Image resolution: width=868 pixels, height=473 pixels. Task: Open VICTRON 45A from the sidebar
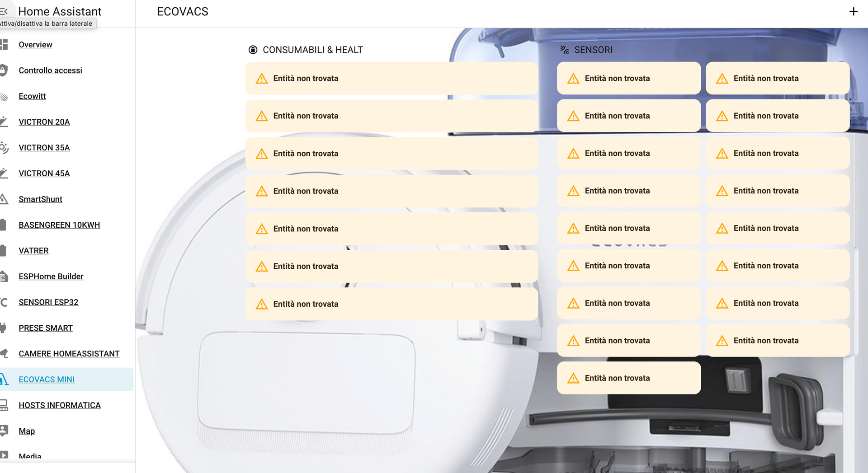pos(44,173)
